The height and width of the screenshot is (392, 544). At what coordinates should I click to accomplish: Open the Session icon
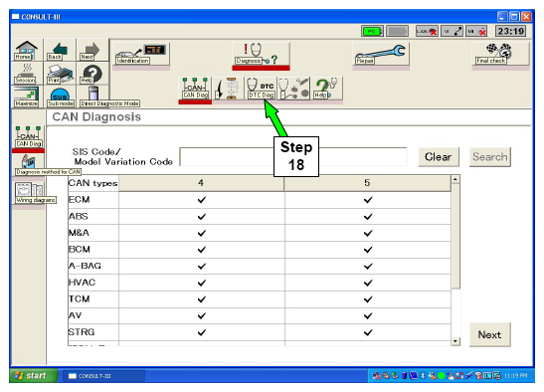coord(27,74)
